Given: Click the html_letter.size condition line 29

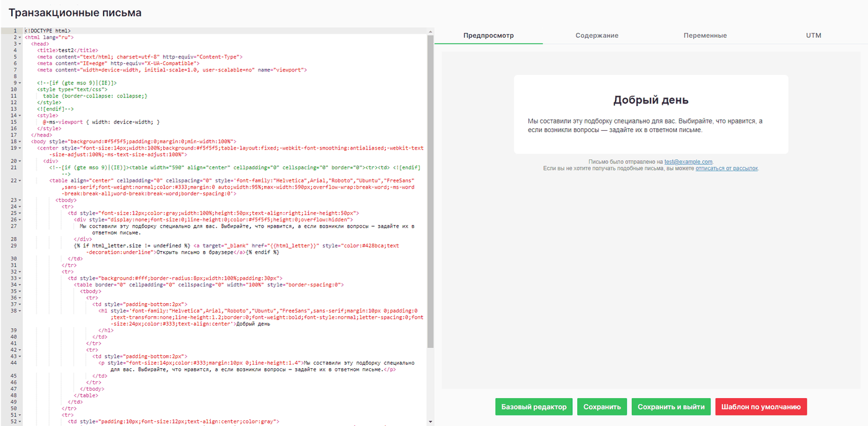Looking at the screenshot, I should pos(237,249).
